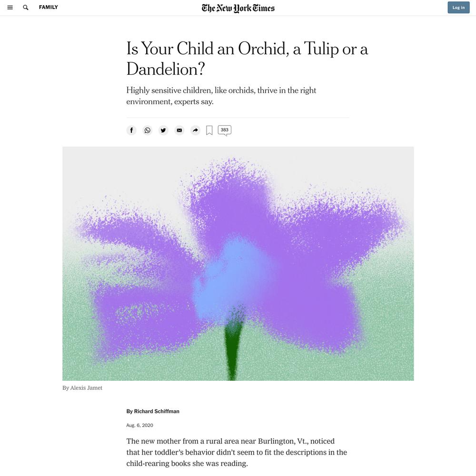Click the article subheading about sensitive children
The width and height of the screenshot is (476, 476).
point(221,96)
